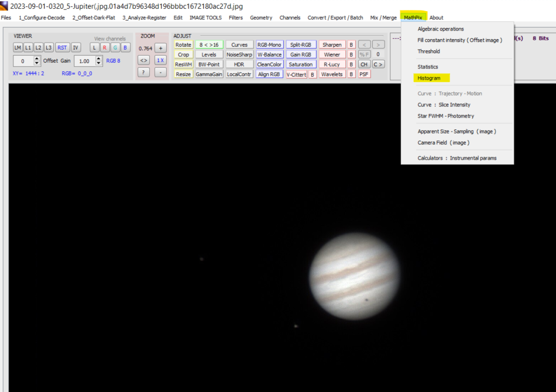This screenshot has height=392, width=556.
Task: Open the Mix / Merge menu
Action: [383, 18]
